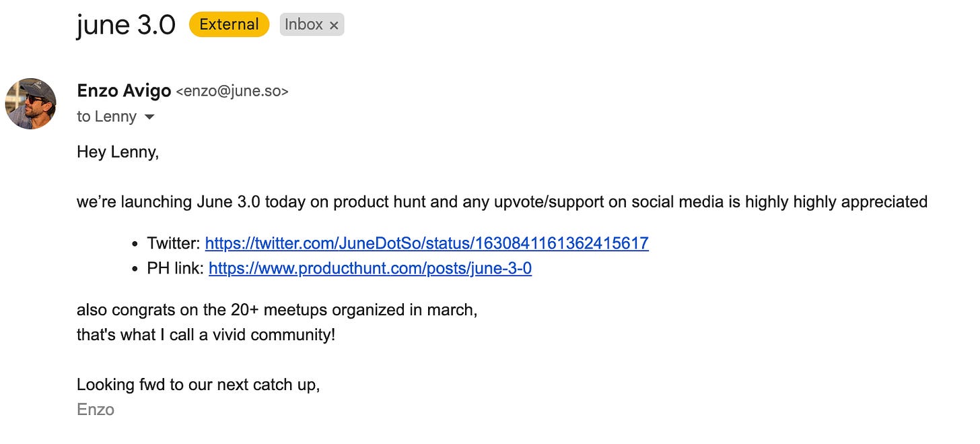Click the gray "Enzo" signature
This screenshot has height=444, width=980.
point(96,410)
